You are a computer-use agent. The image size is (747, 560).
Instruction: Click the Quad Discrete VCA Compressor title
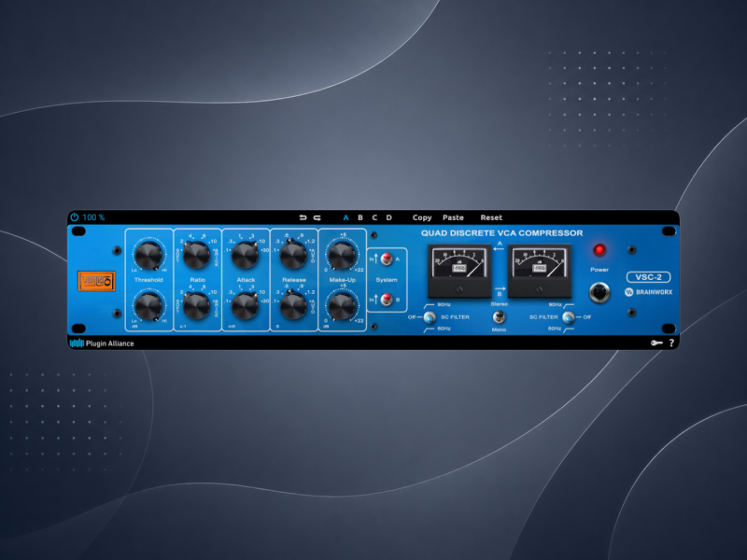[501, 232]
